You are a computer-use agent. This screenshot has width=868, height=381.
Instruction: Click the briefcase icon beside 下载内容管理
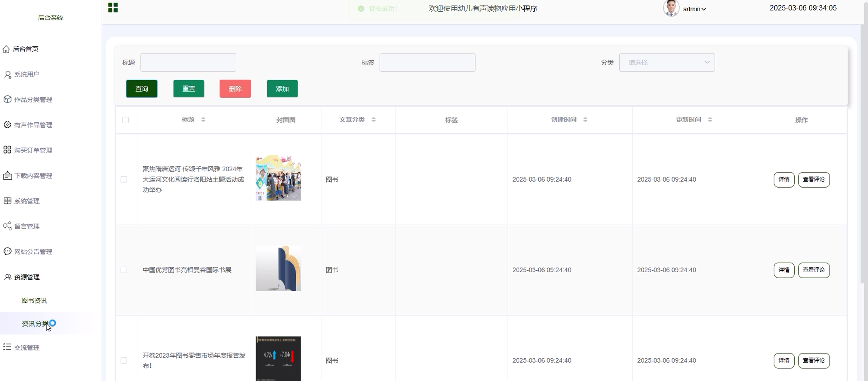[x=7, y=175]
